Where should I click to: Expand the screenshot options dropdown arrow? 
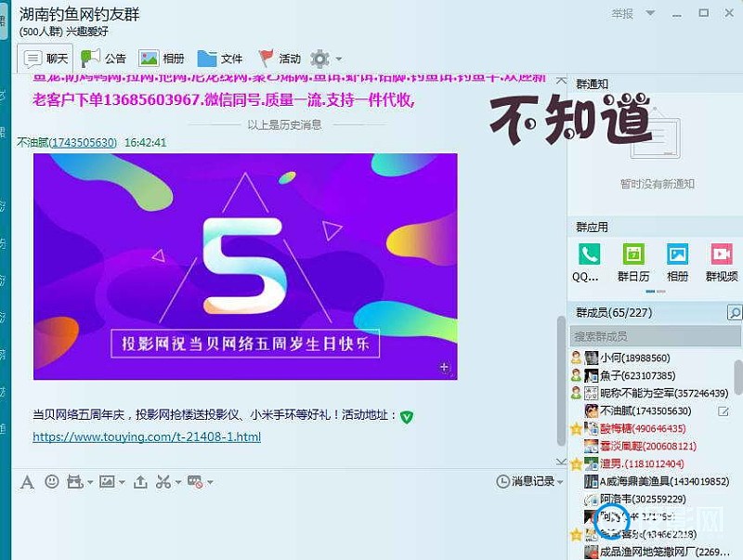(178, 483)
